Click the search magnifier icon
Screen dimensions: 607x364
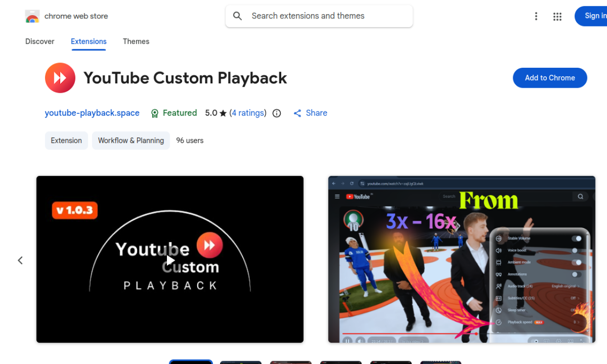237,16
